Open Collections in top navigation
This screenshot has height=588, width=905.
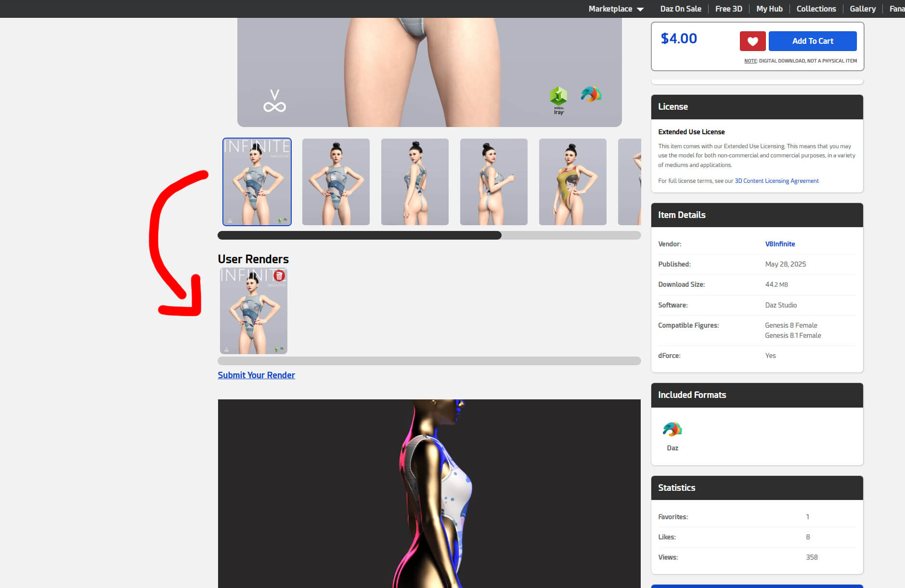pos(816,9)
